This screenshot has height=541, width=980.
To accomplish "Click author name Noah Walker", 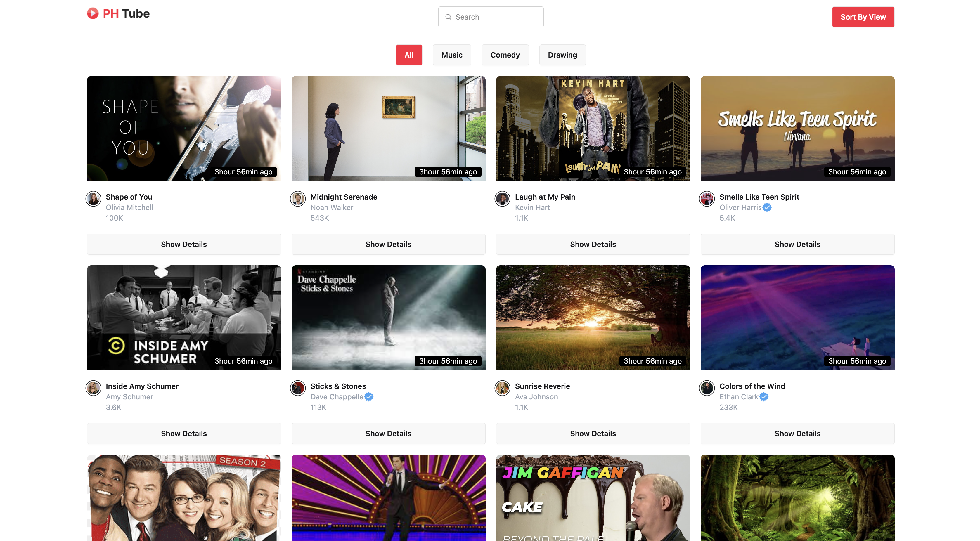I will 332,207.
